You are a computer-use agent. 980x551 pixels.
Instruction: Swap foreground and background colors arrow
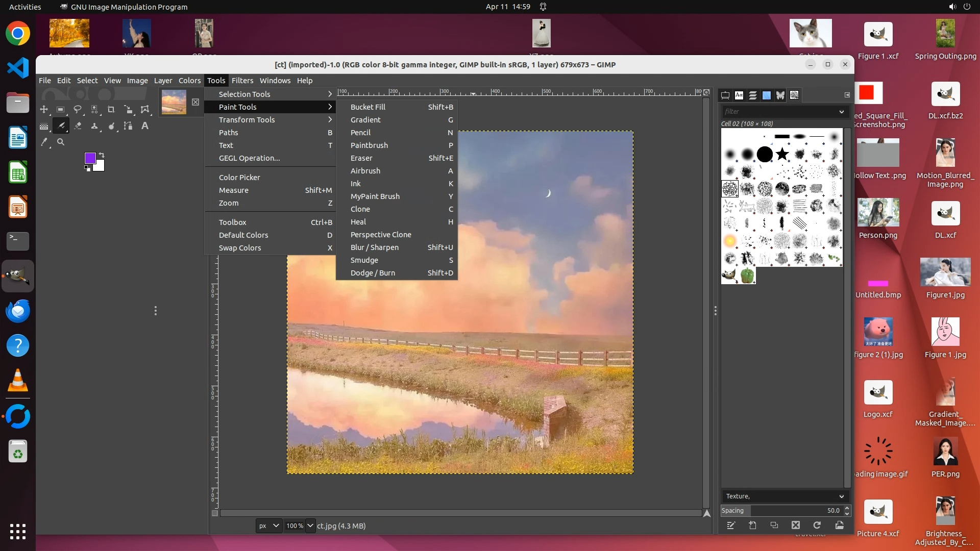point(102,155)
